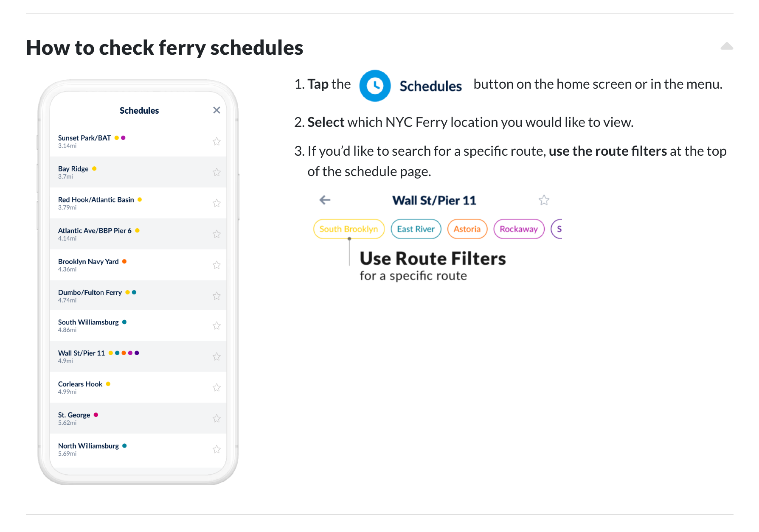The height and width of the screenshot is (532, 759).
Task: Toggle favorite star for Sunset Park/BAT
Action: click(216, 141)
